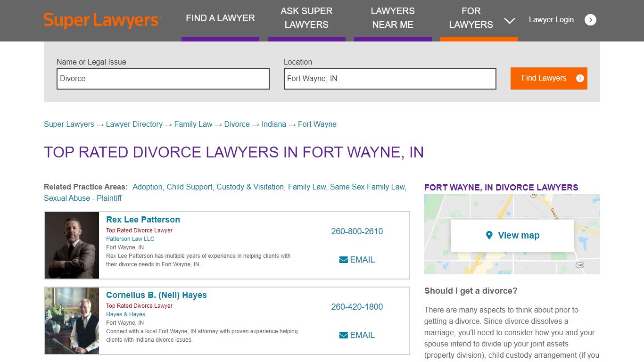Open the Ask Super Lawyers menu
644x362 pixels.
coord(306,18)
